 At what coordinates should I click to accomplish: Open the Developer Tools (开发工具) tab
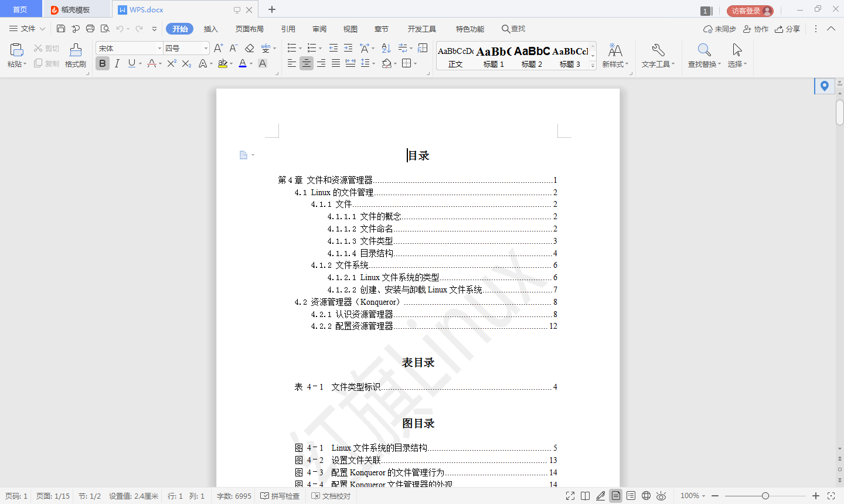click(x=422, y=29)
